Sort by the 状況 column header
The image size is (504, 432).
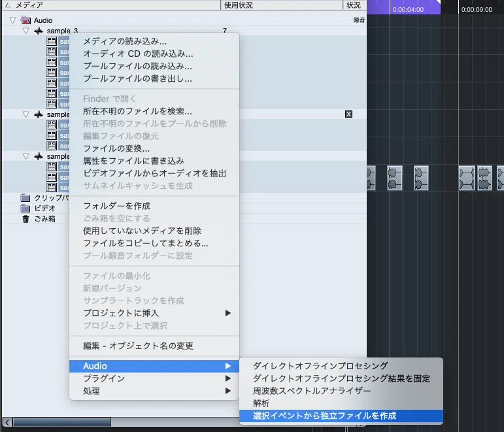(355, 5)
